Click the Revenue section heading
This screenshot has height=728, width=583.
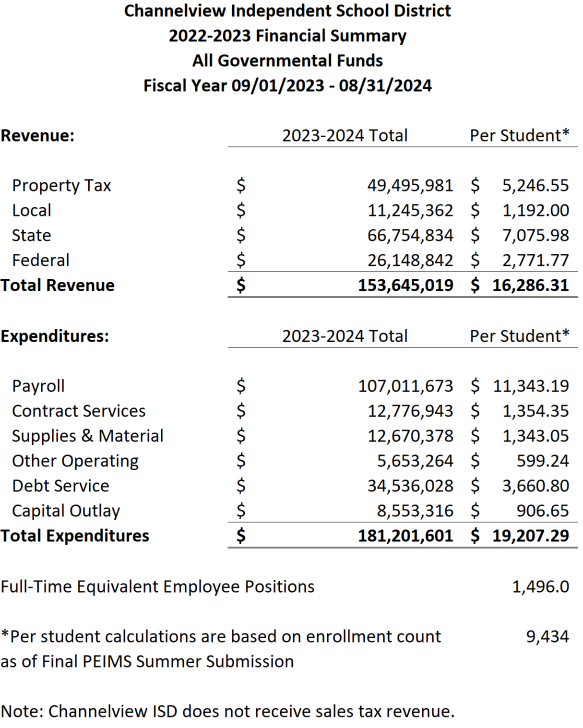coord(37,136)
